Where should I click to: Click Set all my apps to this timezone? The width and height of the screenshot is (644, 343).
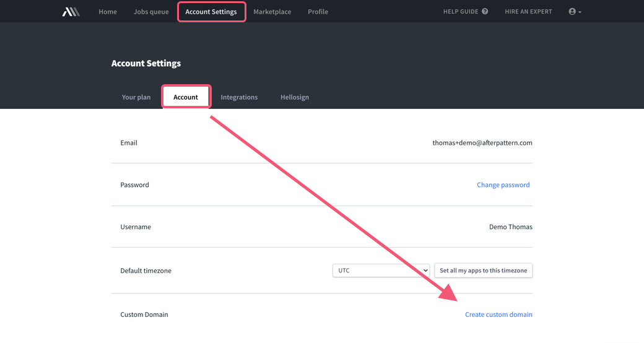pos(484,271)
